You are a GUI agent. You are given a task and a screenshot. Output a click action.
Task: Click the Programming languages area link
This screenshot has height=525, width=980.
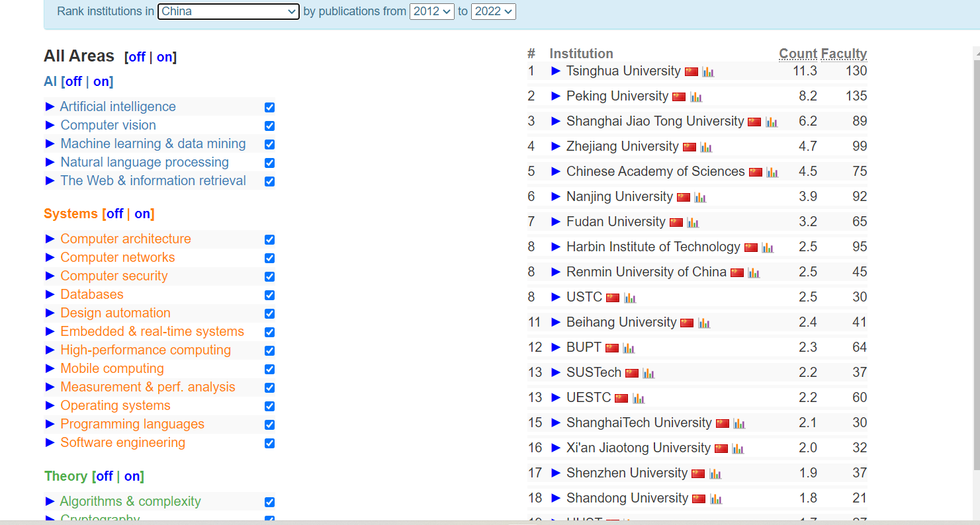132,424
